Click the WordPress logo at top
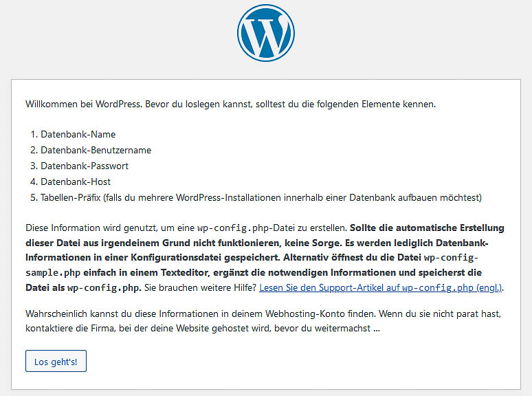Viewport: 532px width, 396px height. [x=266, y=33]
